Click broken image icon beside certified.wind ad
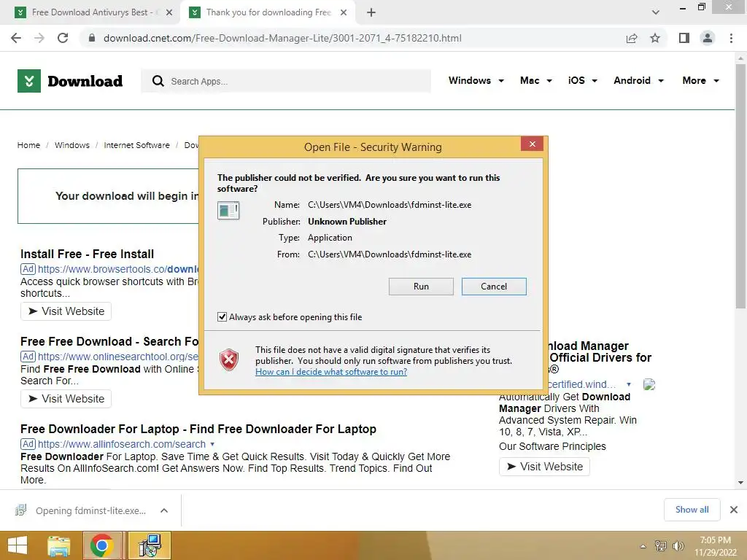 tap(649, 384)
